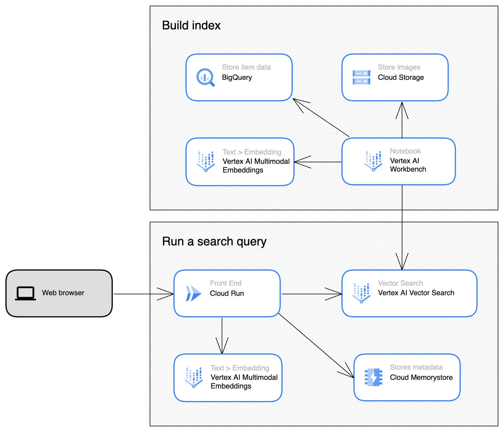
Task: Select the Cloud Storage server icon
Action: click(x=361, y=77)
